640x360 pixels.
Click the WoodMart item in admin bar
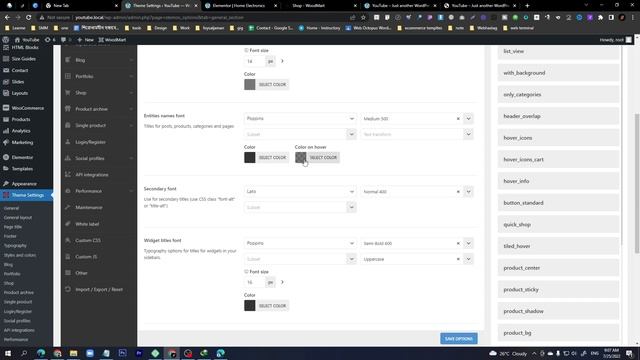[112, 40]
